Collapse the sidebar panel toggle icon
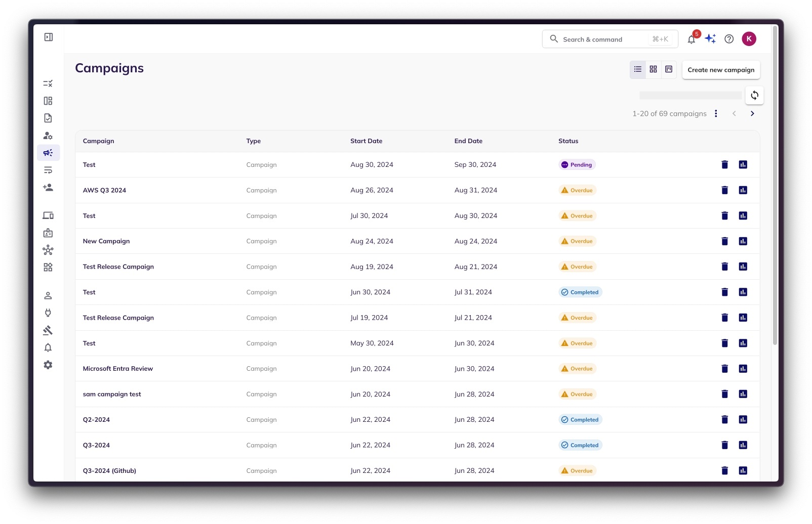812x524 pixels. [x=49, y=37]
